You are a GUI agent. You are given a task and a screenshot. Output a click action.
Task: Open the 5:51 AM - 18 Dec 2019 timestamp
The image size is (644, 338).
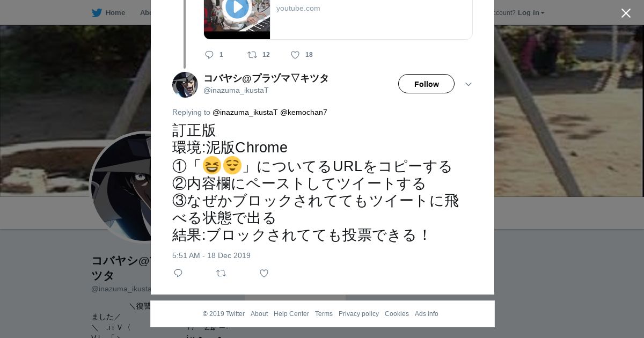211,255
